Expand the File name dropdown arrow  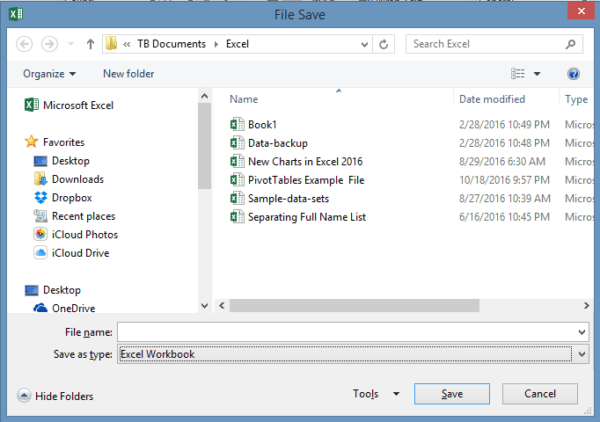coord(582,332)
